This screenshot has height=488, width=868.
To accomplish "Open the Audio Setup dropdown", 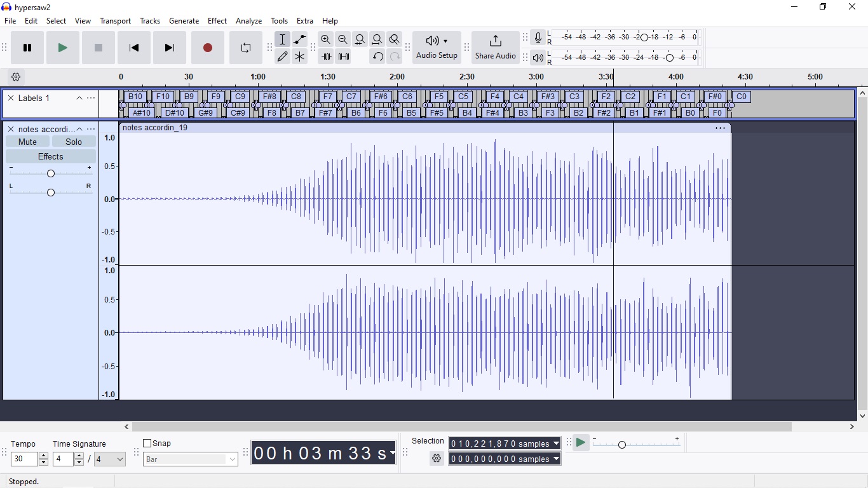I will pyautogui.click(x=437, y=48).
